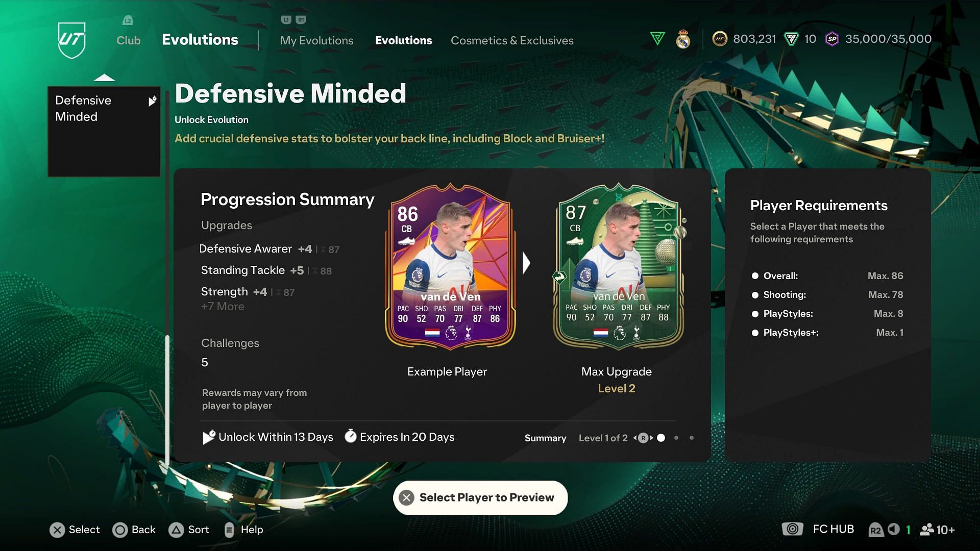Select the green triangle rank icon
This screenshot has height=551, width=980.
coord(657,38)
